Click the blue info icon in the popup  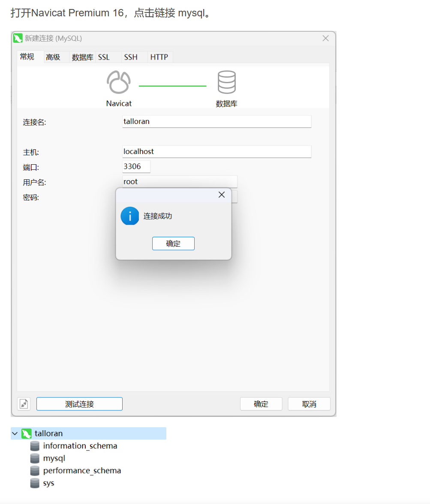(x=130, y=216)
